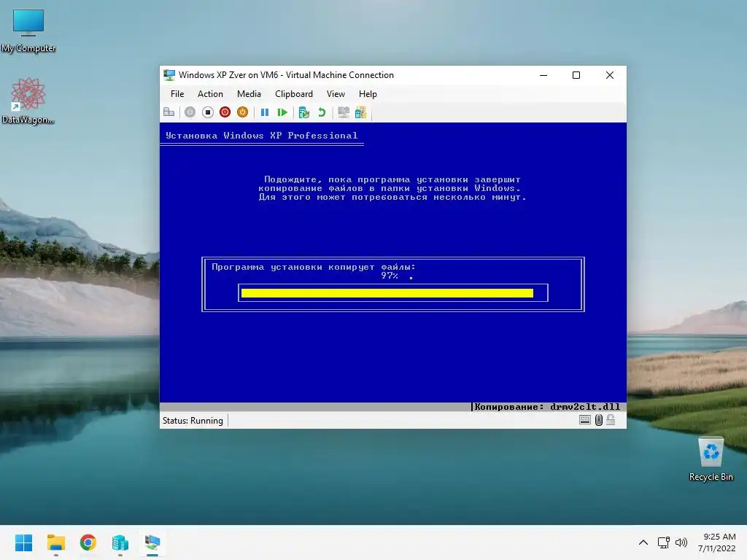Click the mouse status icon in the status bar

coord(599,420)
